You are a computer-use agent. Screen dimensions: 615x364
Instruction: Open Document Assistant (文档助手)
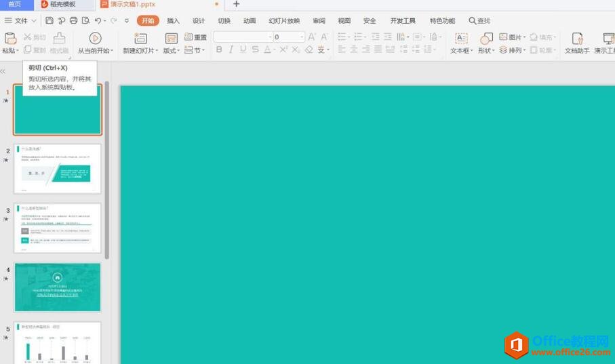[x=577, y=39]
